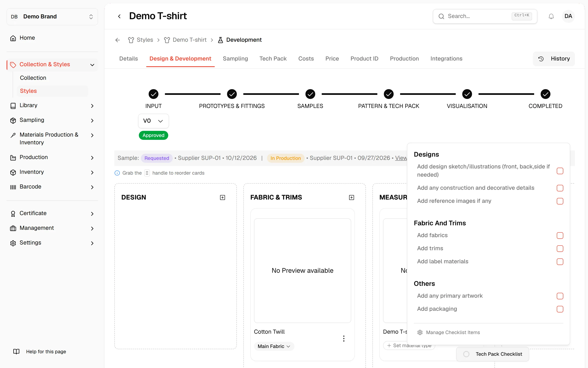Viewport: 588px width, 368px height.
Task: Click the Certificate ribbon icon
Action: tap(13, 214)
